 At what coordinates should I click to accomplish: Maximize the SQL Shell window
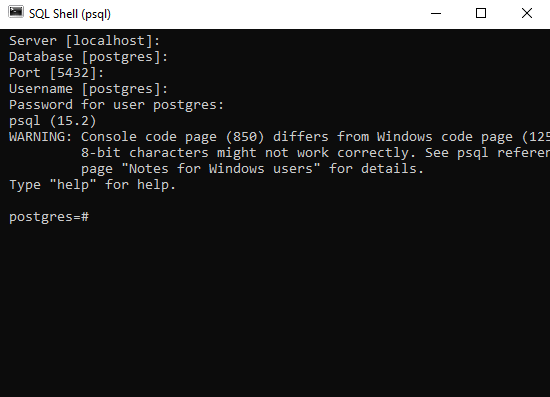coord(481,14)
